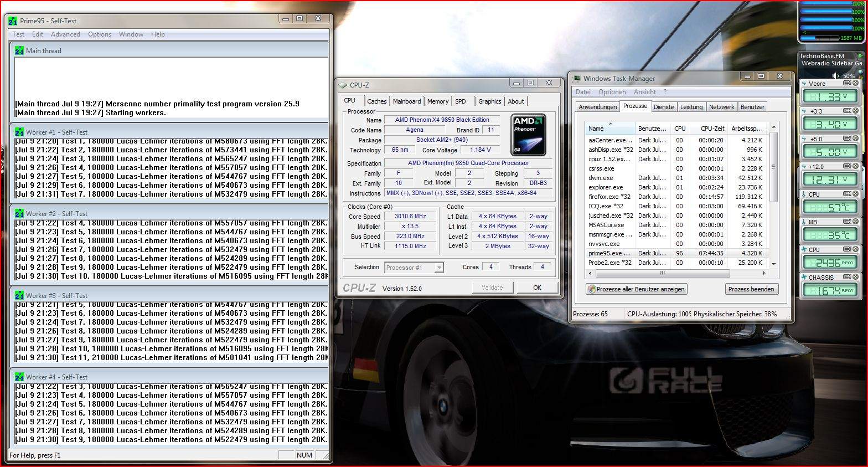Viewport: 868px width, 467px height.
Task: Sort processes by Benutze... column header
Action: click(x=653, y=129)
